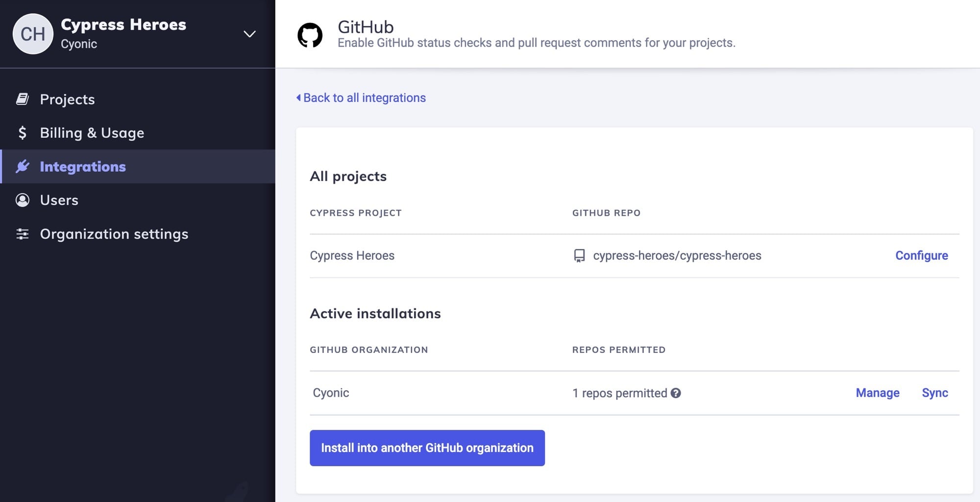Open the Organization settings page
The height and width of the screenshot is (502, 980).
click(x=114, y=234)
